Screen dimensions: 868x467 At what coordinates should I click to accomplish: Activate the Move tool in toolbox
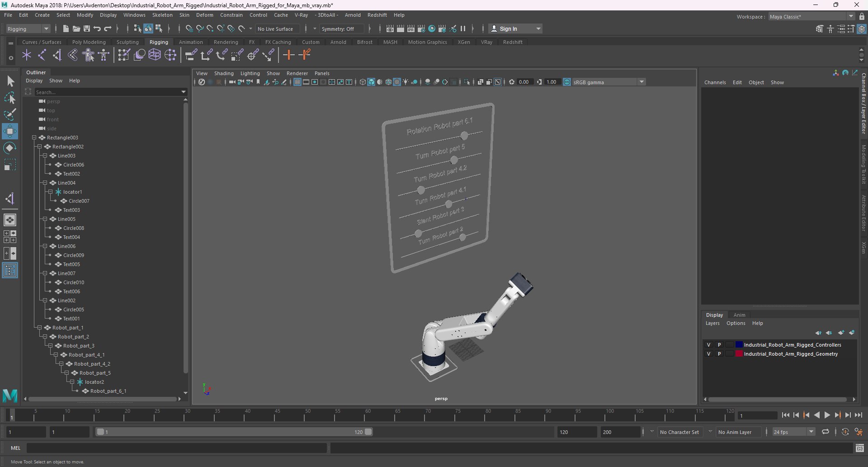(10, 131)
